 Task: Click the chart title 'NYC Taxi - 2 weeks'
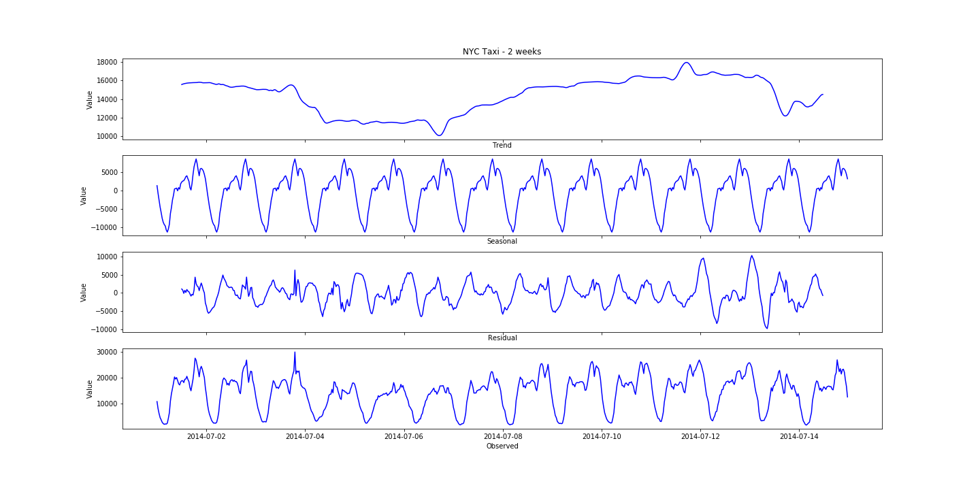502,52
